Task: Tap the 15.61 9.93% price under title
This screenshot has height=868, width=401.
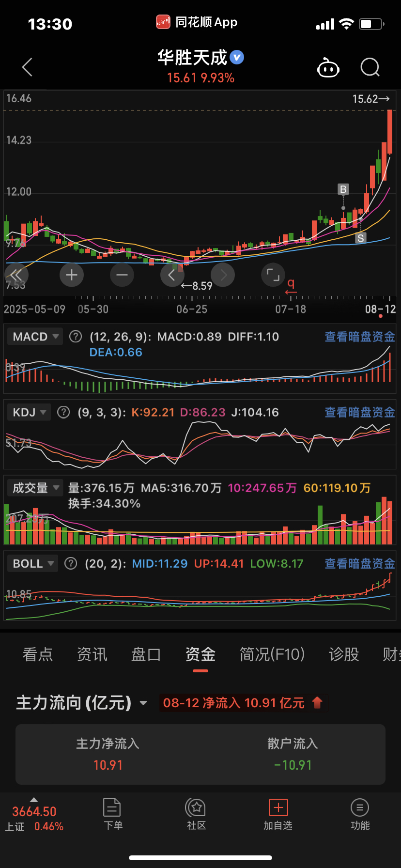Action: click(x=200, y=78)
